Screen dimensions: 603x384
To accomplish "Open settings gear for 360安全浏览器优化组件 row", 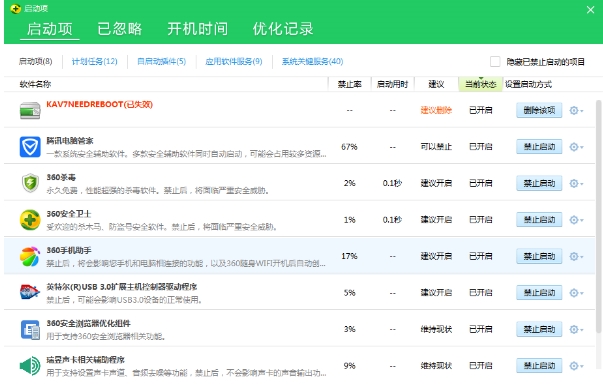I will point(576,329).
